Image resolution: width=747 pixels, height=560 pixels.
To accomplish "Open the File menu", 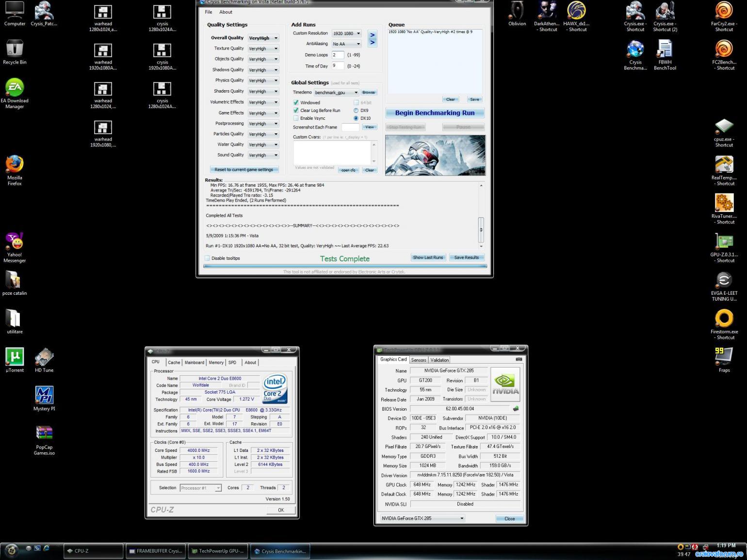I will [209, 12].
